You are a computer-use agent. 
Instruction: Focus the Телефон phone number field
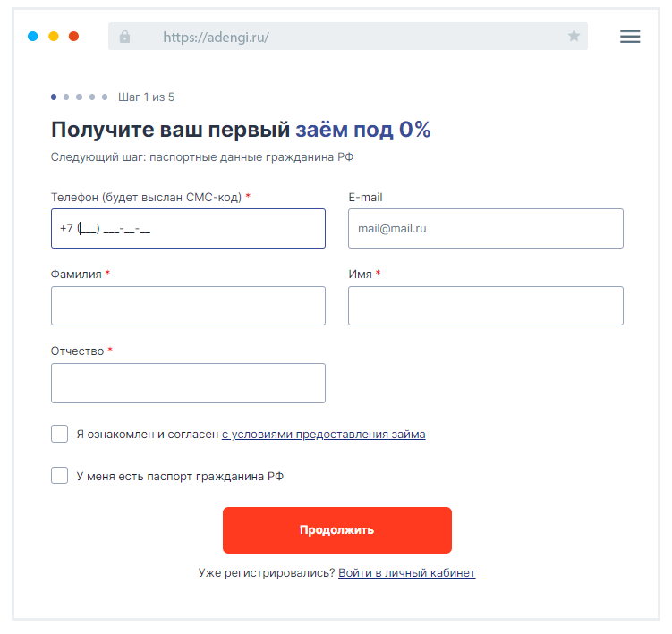(x=188, y=229)
